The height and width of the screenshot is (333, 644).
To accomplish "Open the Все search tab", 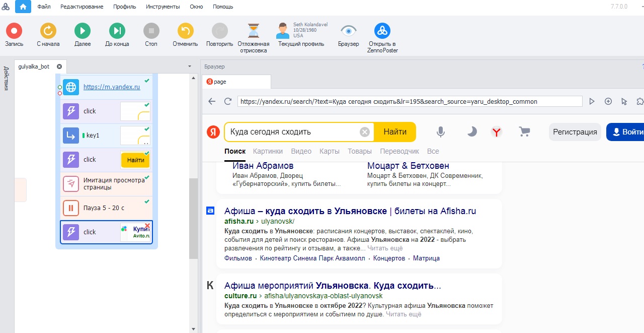I will pos(433,151).
